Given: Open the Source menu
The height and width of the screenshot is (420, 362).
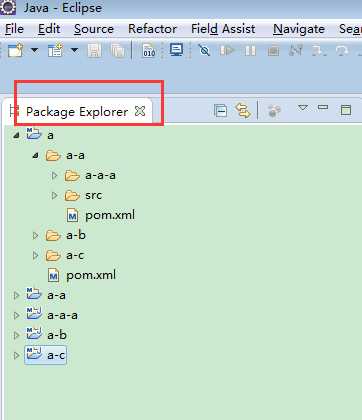Looking at the screenshot, I should tap(94, 29).
